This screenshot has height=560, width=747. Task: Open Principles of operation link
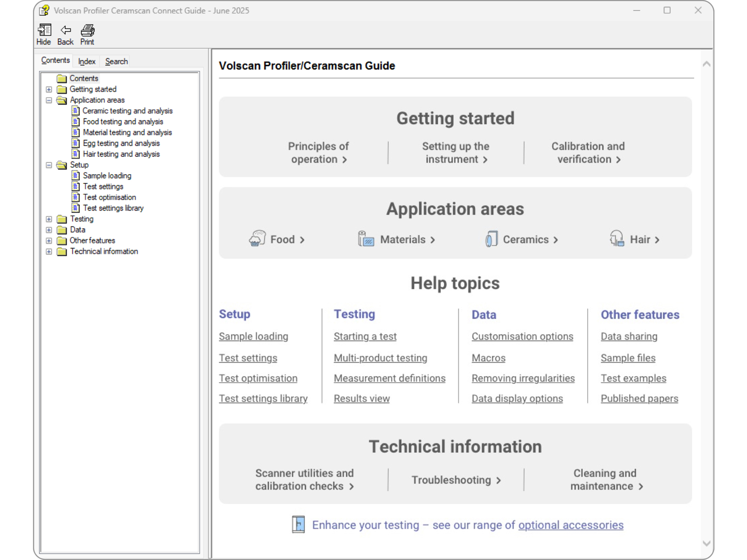[x=318, y=153]
